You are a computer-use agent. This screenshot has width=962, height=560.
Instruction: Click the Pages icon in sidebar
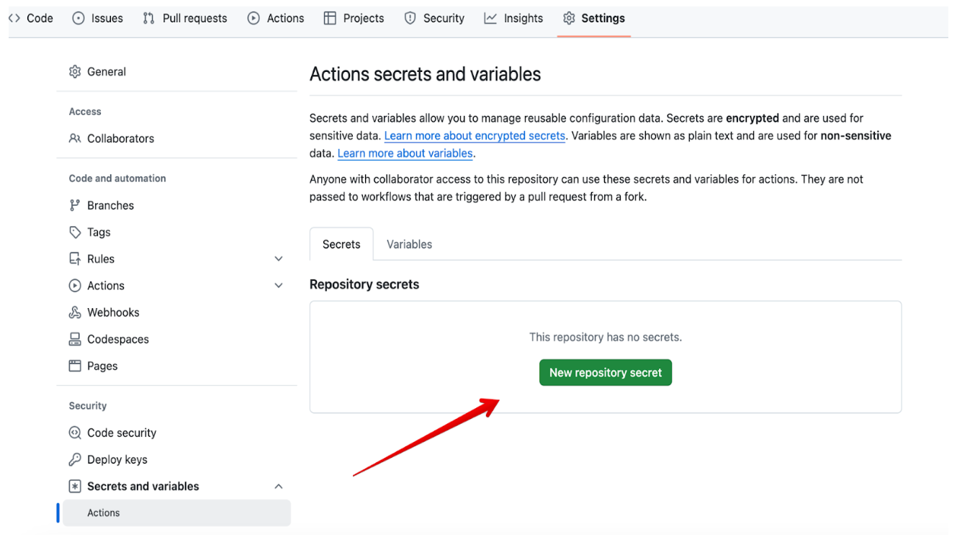click(75, 366)
